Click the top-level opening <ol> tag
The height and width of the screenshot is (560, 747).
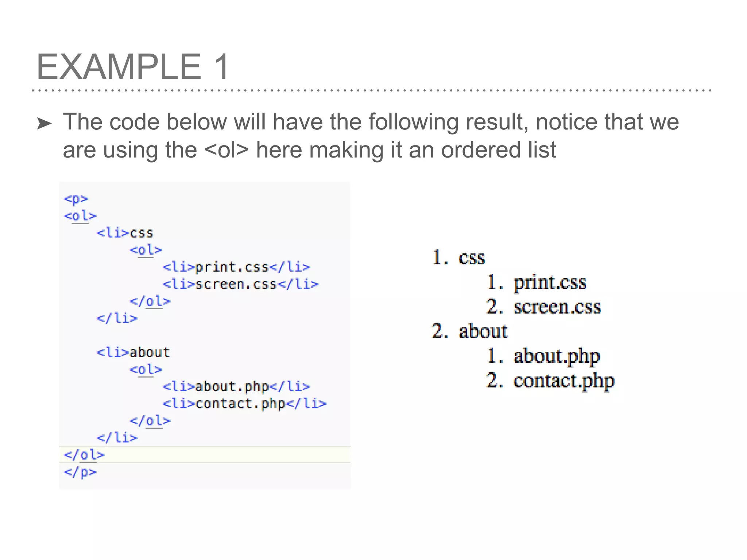coord(80,216)
